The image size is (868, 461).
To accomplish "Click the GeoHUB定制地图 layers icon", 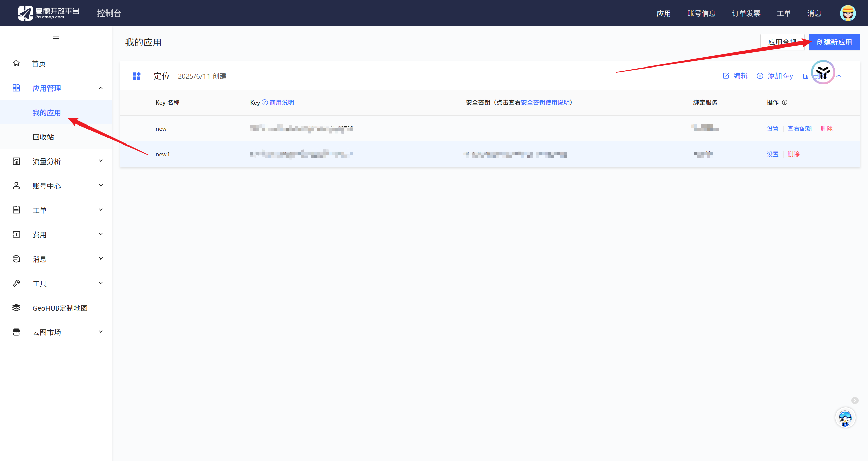I will pyautogui.click(x=16, y=308).
